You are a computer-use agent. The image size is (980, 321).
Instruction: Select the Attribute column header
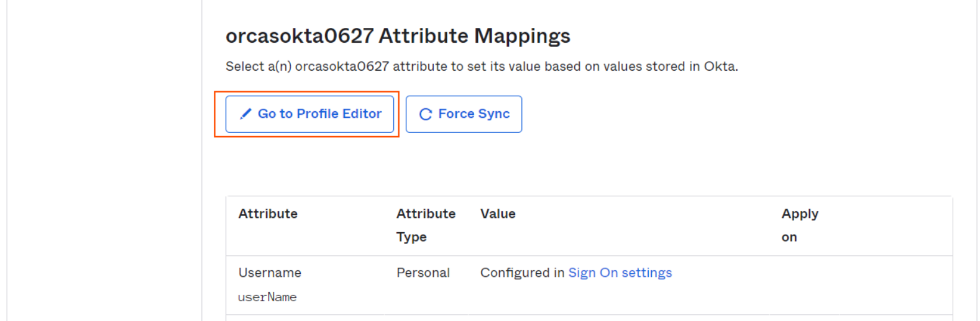coord(268,214)
